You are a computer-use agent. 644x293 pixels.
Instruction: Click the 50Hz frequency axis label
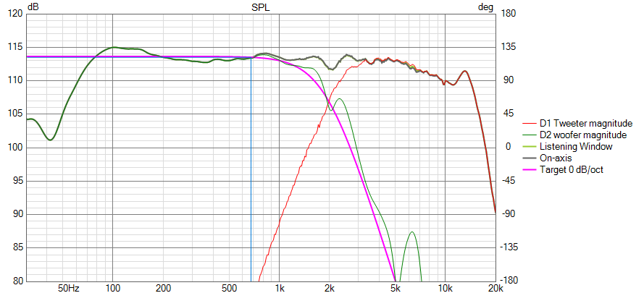[67, 288]
